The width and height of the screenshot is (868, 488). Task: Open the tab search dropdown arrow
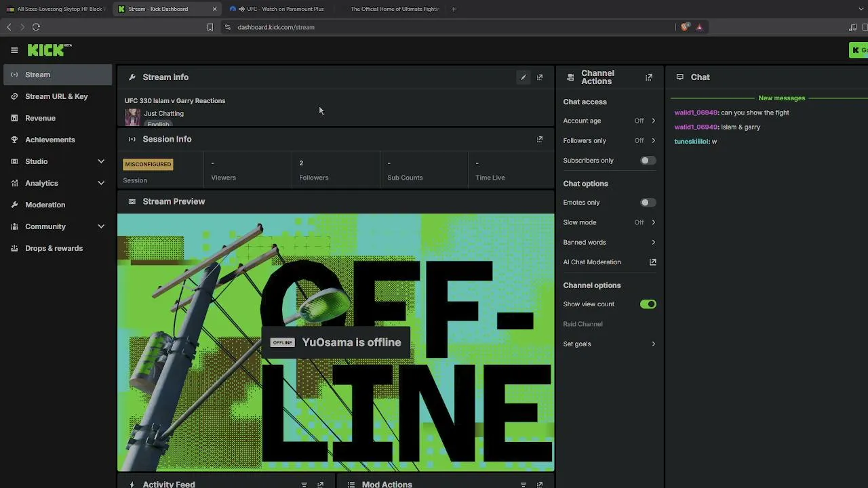tap(861, 9)
